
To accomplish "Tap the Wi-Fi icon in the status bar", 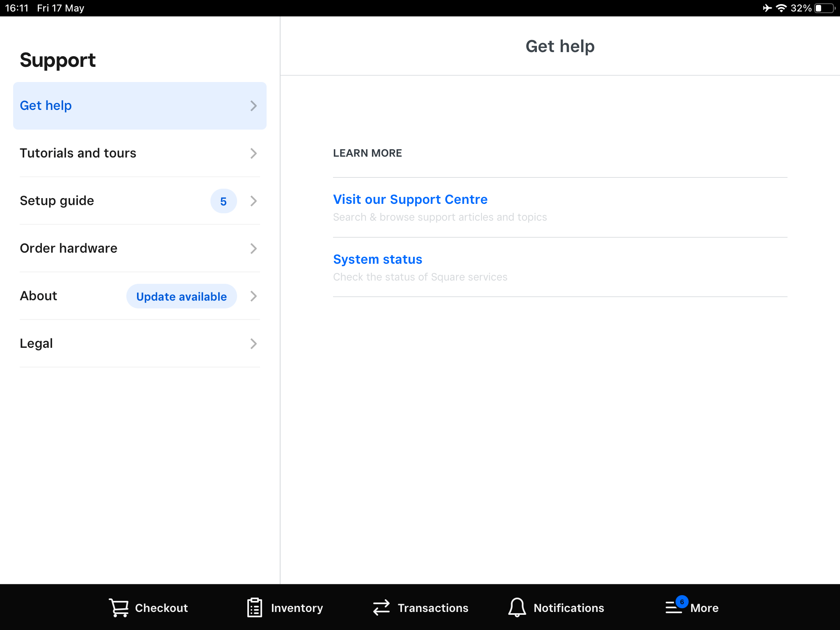I will [782, 7].
